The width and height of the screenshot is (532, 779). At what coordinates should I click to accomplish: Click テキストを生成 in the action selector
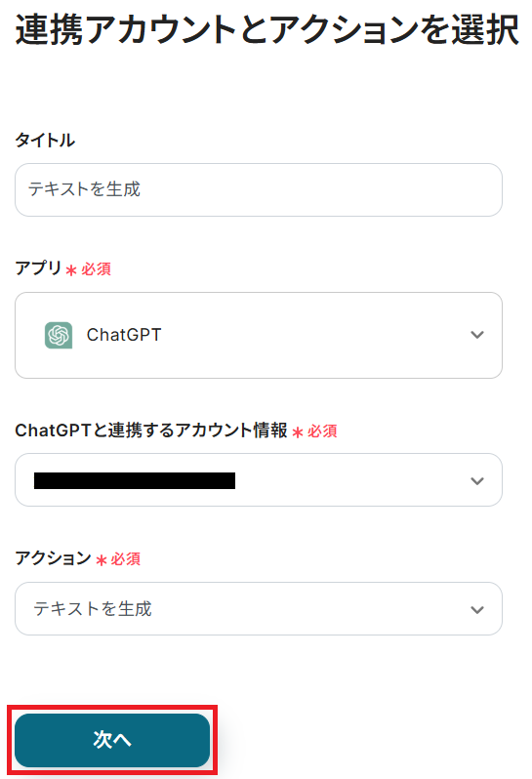93,609
